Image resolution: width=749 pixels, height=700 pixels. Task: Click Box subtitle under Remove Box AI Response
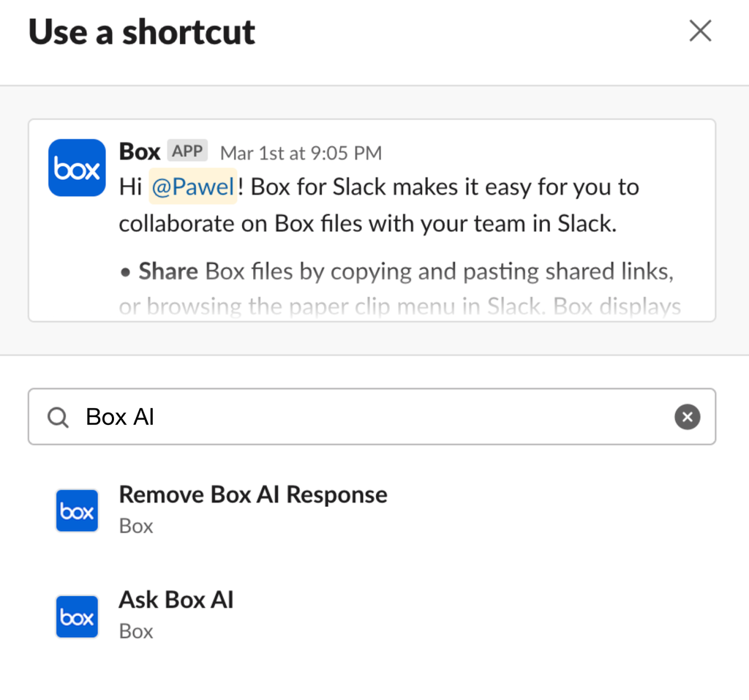pyautogui.click(x=136, y=526)
